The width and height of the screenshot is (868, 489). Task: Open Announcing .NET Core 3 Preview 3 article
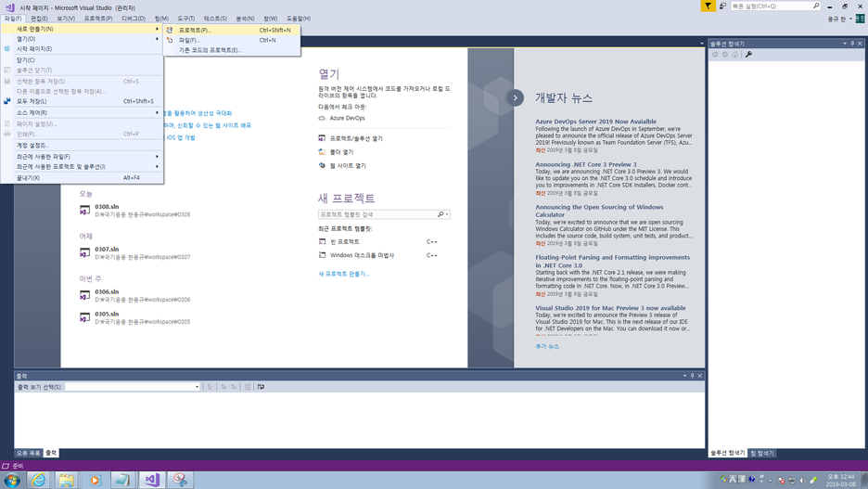point(586,164)
